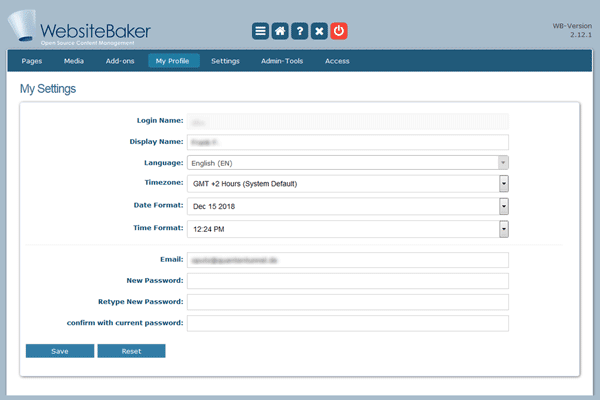Open the home icon in header

280,31
